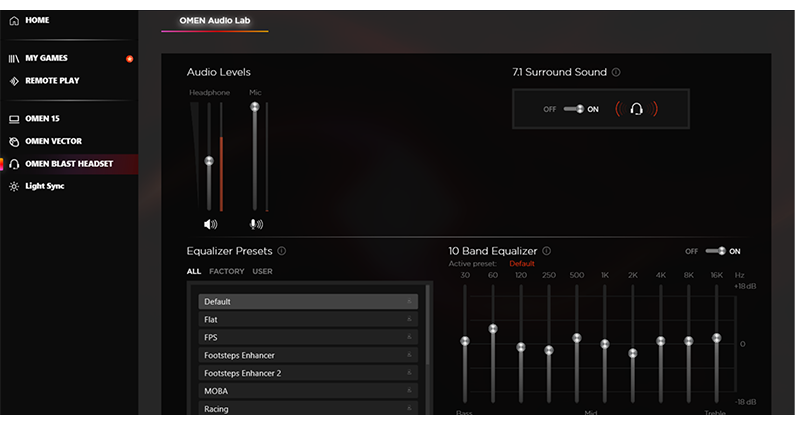795x430 pixels.
Task: Click the 4K equalizer slider knob
Action: (661, 341)
